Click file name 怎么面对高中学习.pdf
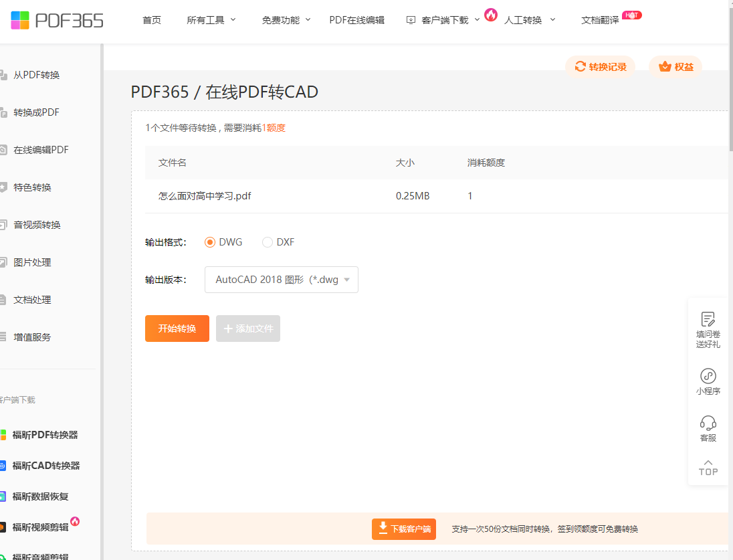This screenshot has height=560, width=733. [205, 196]
